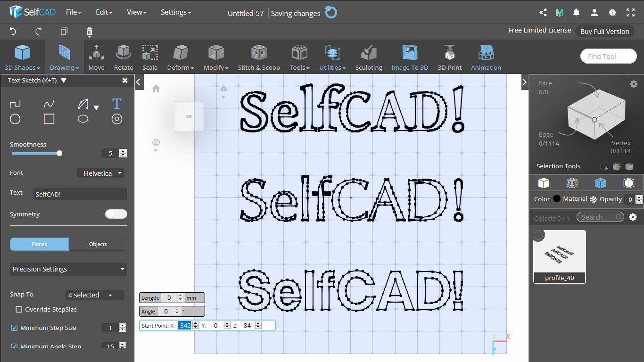The width and height of the screenshot is (644, 362).
Task: Toggle the profile_40 object selection circle
Action: [539, 236]
